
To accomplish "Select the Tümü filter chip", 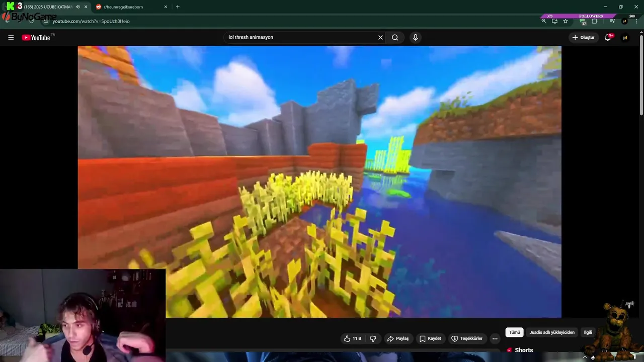I will [514, 332].
